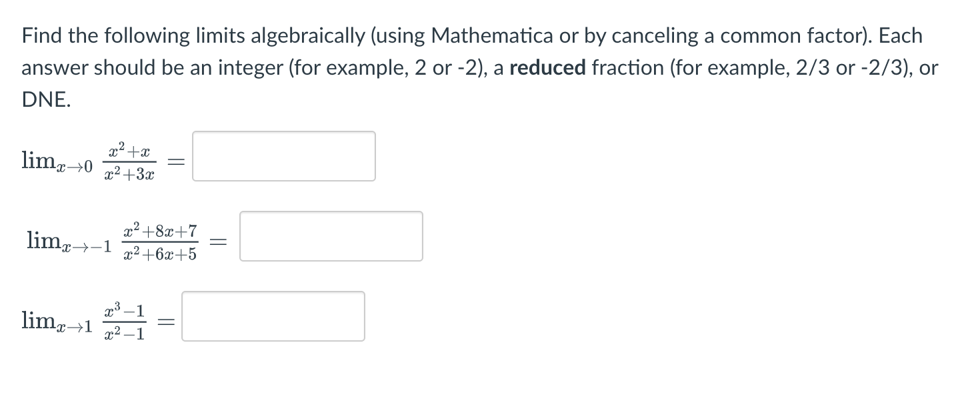Viewport: 980px width, 411px height.
Task: Click the answer box for limit as x approaches 0
Action: click(283, 155)
